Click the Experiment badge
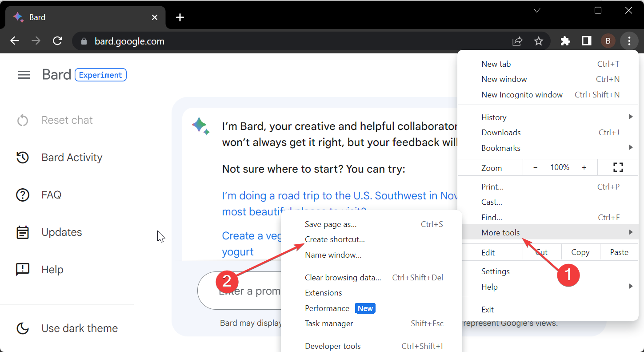Screen dimensions: 644x352 100,75
